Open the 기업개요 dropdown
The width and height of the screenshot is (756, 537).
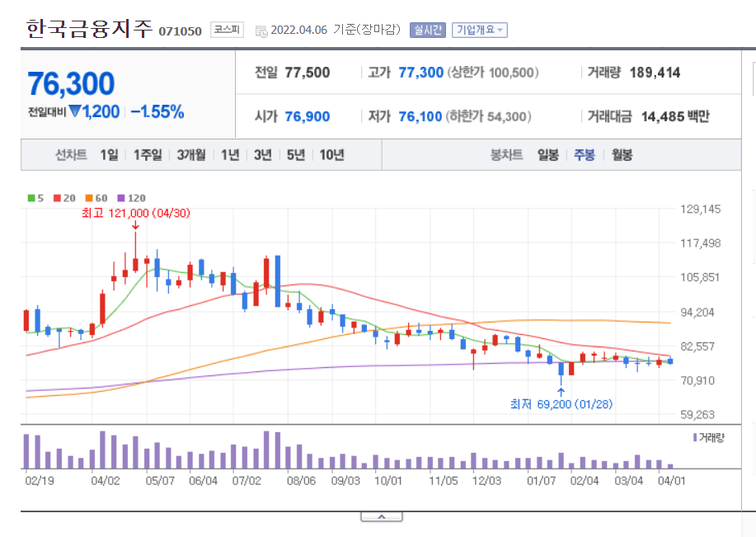(480, 30)
